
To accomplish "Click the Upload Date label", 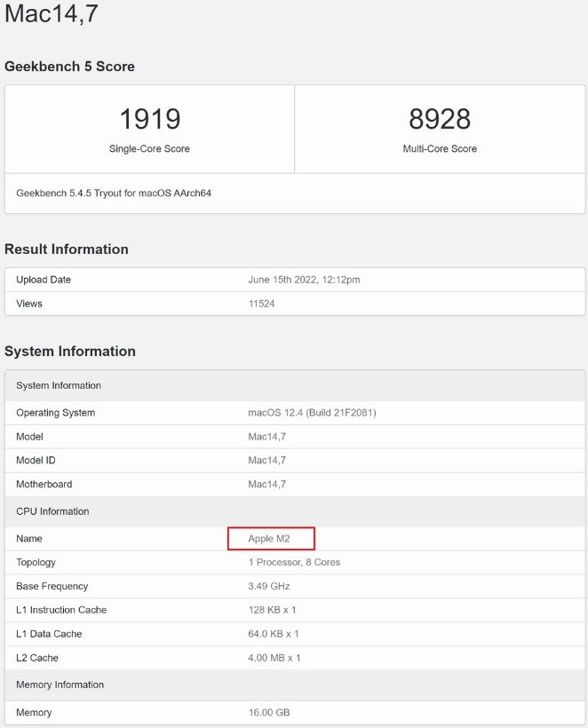I will point(44,280).
